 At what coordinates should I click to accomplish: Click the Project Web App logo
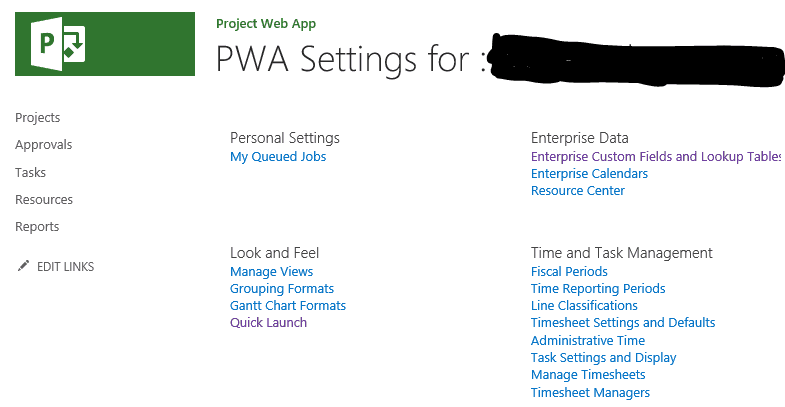[x=105, y=44]
